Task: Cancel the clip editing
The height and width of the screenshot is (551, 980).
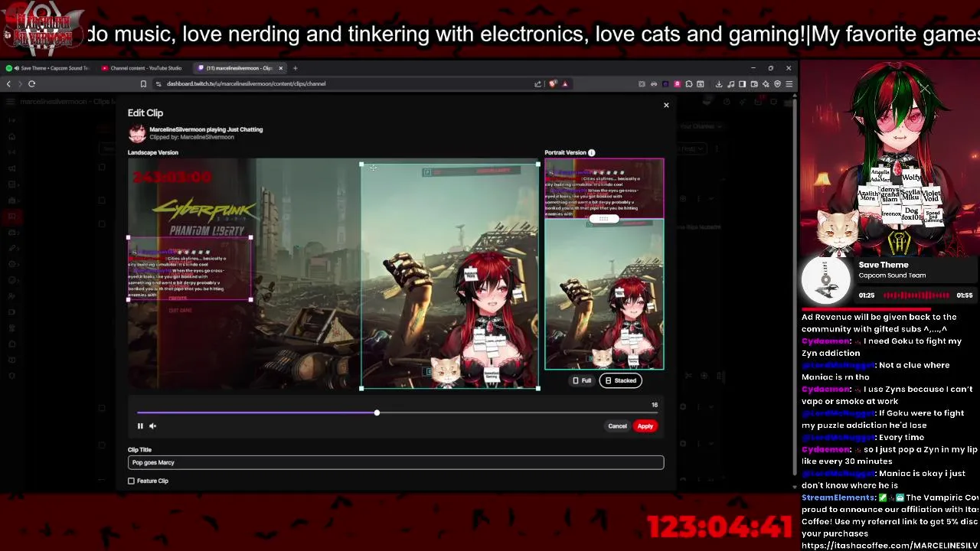Action: [617, 426]
